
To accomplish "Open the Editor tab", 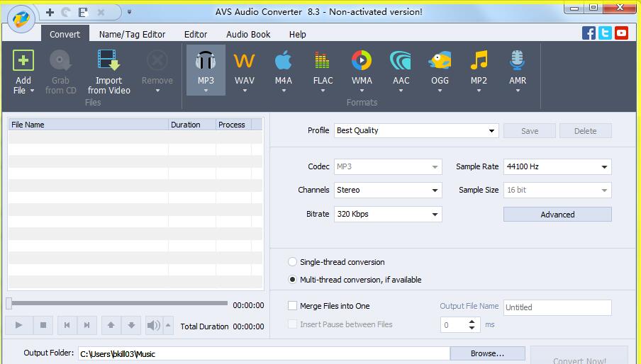I will tap(196, 34).
